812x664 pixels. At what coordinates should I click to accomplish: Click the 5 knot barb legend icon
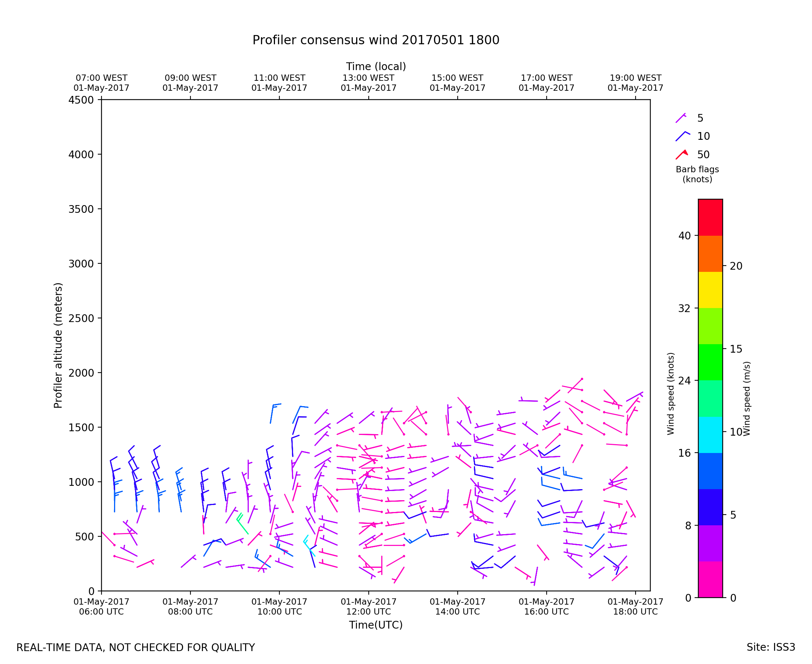coord(681,118)
